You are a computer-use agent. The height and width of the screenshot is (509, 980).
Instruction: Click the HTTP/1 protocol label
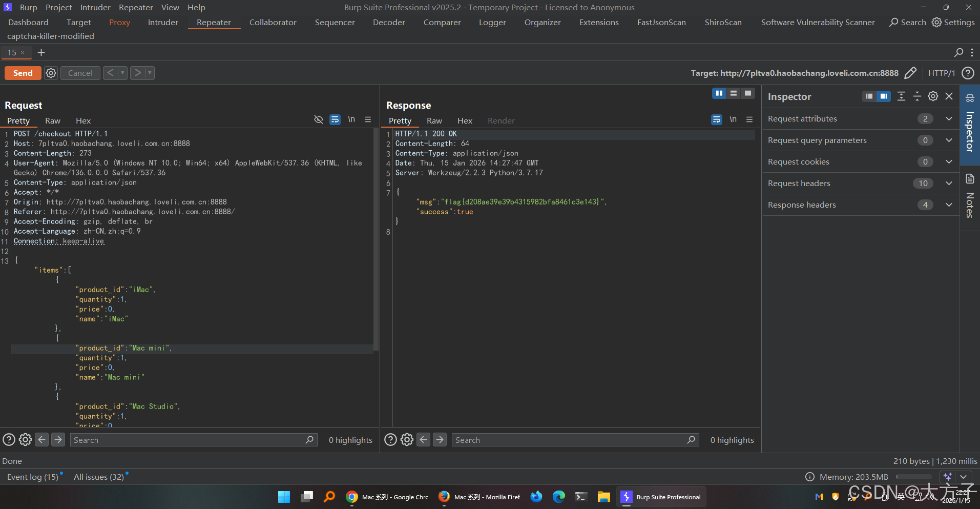point(942,73)
